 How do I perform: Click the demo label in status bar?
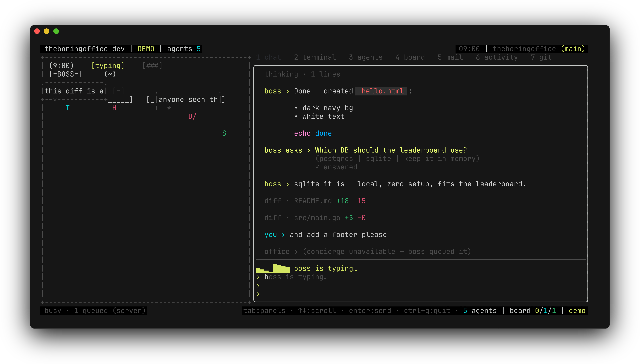pos(577,311)
